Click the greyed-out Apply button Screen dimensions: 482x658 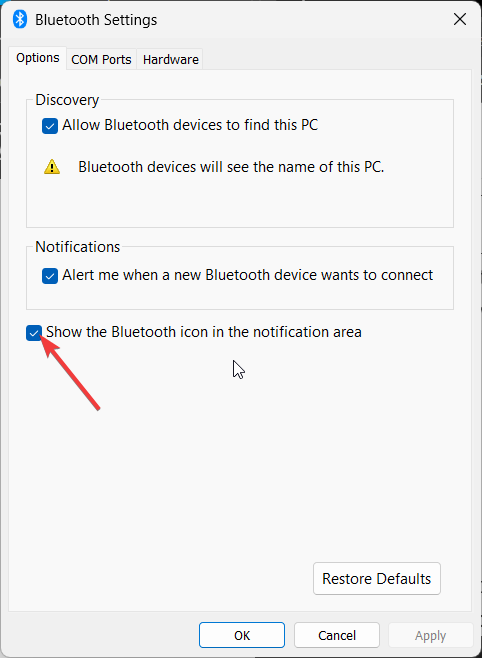(430, 636)
